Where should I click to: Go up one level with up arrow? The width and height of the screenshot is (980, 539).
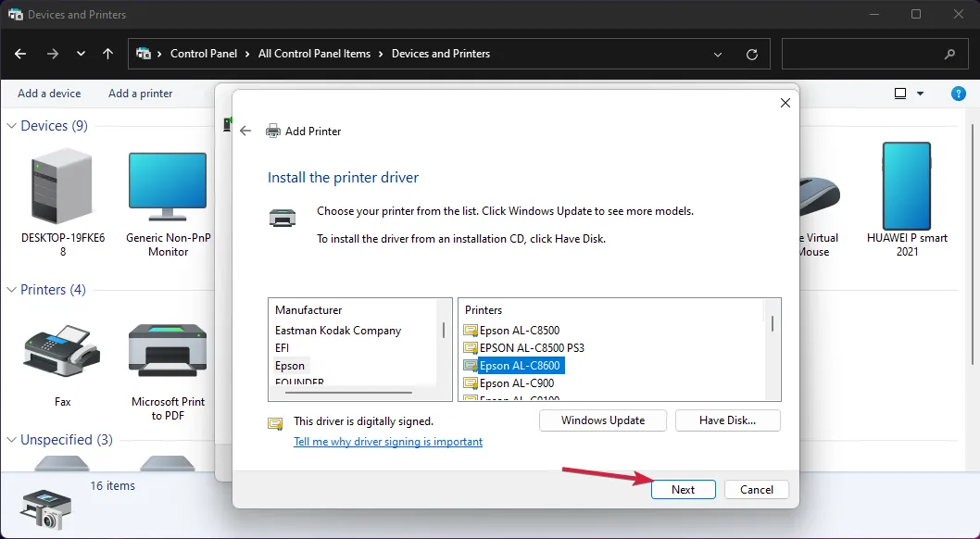(x=107, y=54)
